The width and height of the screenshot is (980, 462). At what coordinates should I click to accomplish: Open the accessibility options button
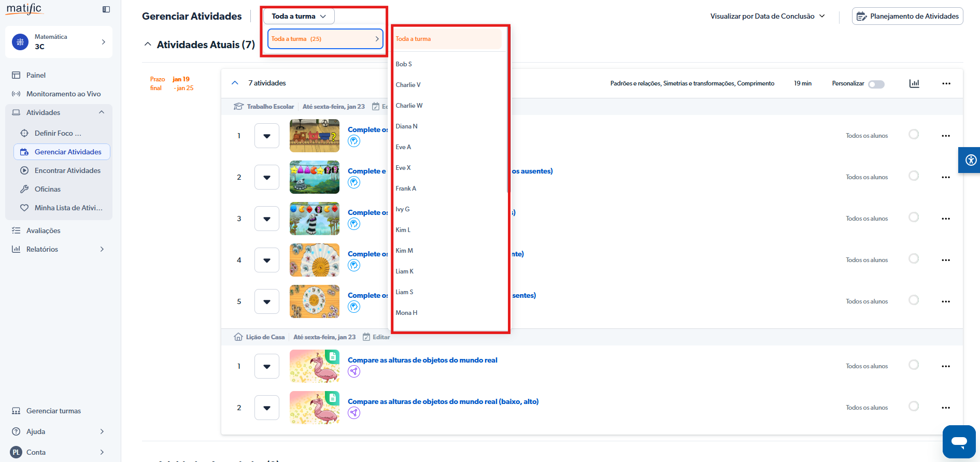970,160
